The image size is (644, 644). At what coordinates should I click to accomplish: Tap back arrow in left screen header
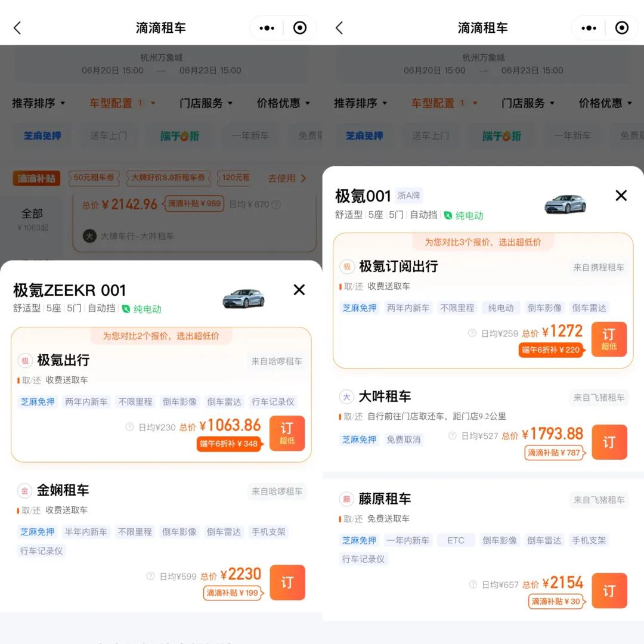17,28
